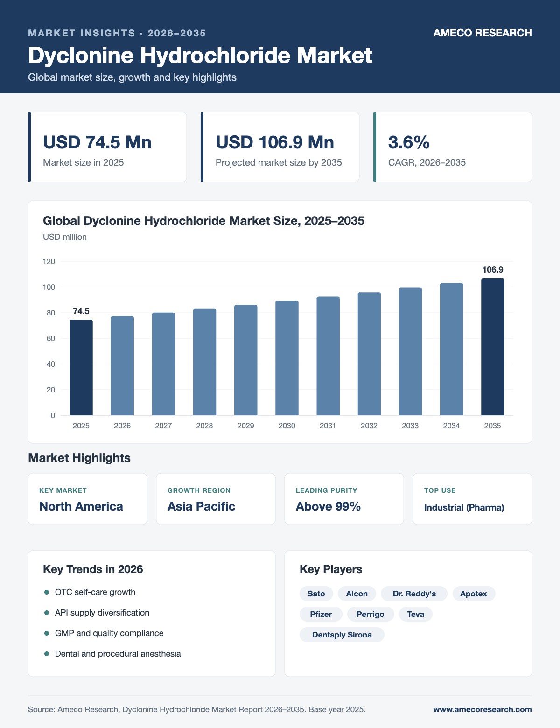This screenshot has height=728, width=560.
Task: Click the Source citation text in footer
Action: (197, 709)
